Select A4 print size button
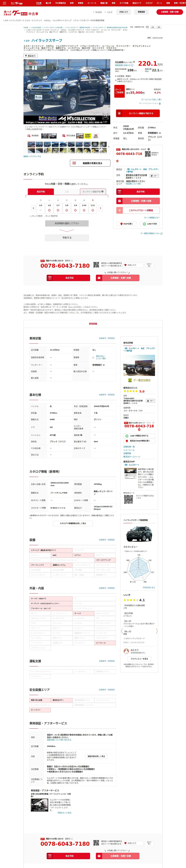Screen dimensions: 186x868 pos(153,27)
